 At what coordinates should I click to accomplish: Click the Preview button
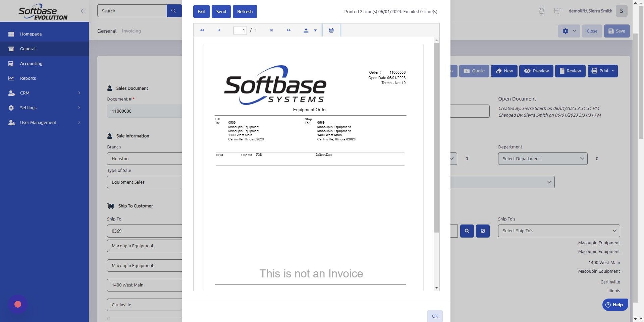coord(536,71)
